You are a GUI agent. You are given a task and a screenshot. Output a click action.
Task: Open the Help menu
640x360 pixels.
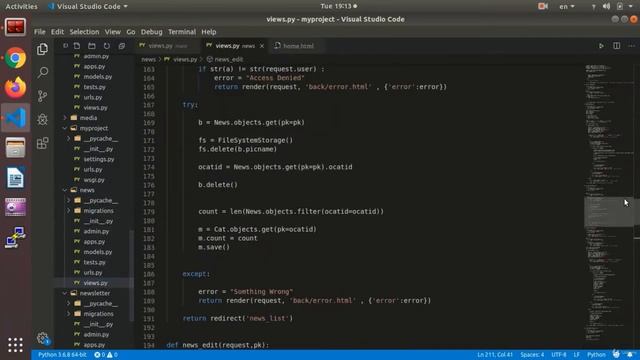209,32
